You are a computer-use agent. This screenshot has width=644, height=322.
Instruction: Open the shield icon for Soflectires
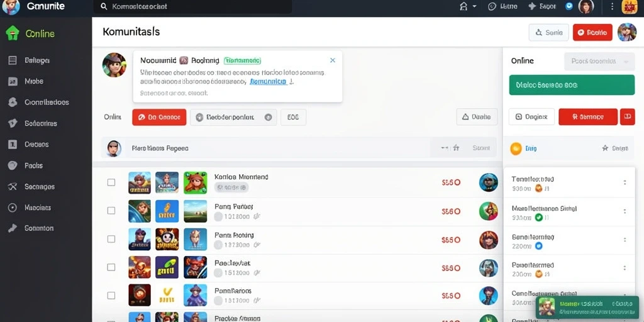13,123
